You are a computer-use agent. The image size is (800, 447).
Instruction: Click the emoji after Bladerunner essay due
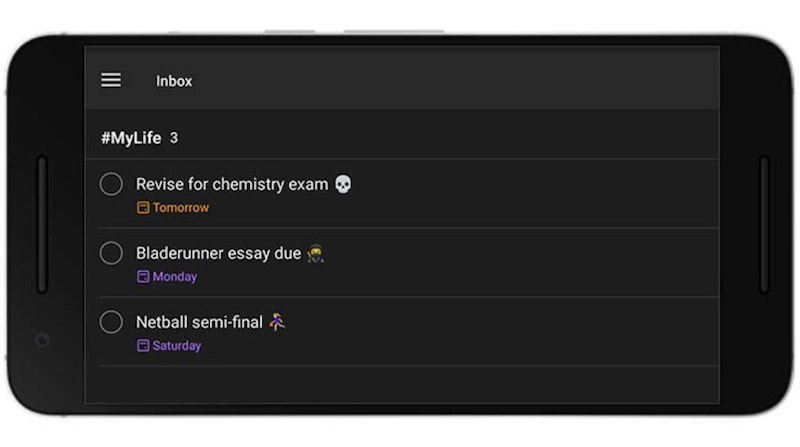pyautogui.click(x=315, y=254)
